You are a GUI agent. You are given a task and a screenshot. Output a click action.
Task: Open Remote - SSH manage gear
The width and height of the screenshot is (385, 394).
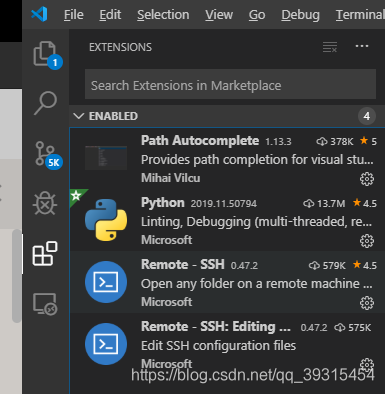(x=367, y=303)
